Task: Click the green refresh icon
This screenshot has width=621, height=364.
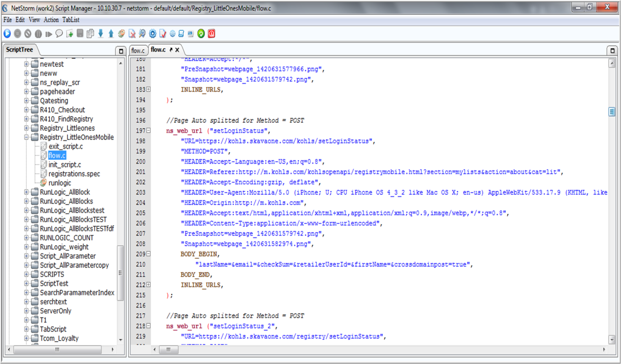Action: coord(201,33)
